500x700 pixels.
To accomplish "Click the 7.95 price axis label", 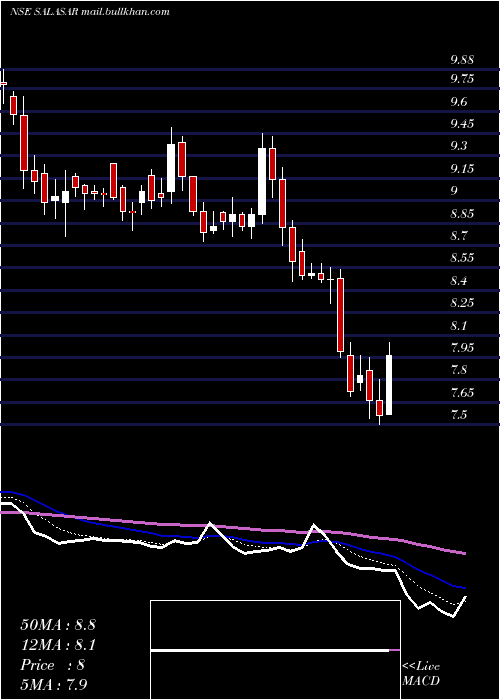I will pyautogui.click(x=462, y=347).
